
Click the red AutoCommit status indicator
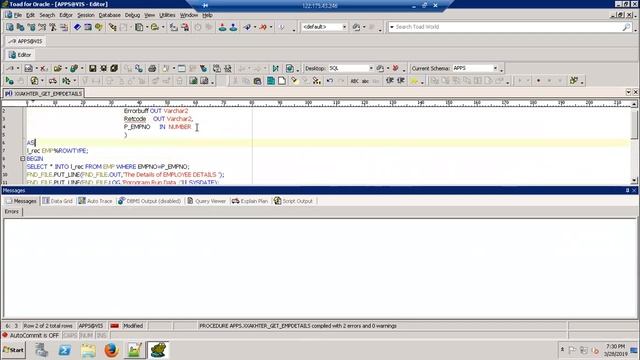(x=5, y=335)
